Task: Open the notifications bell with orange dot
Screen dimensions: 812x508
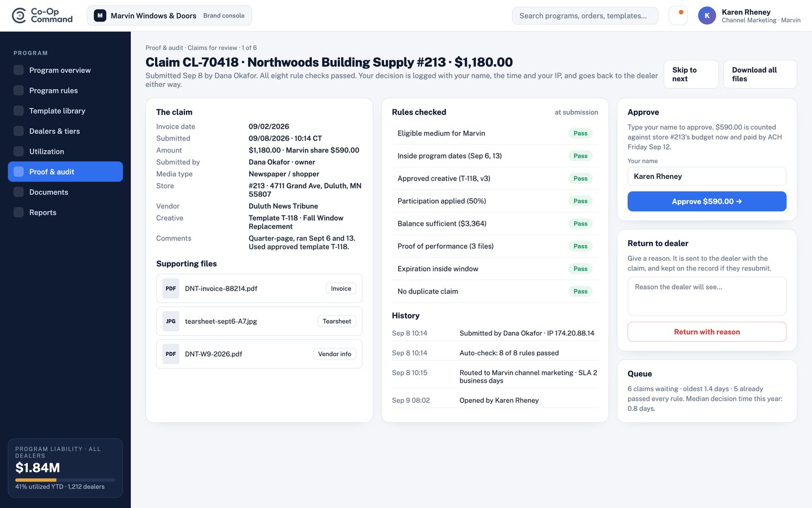Action: 678,16
